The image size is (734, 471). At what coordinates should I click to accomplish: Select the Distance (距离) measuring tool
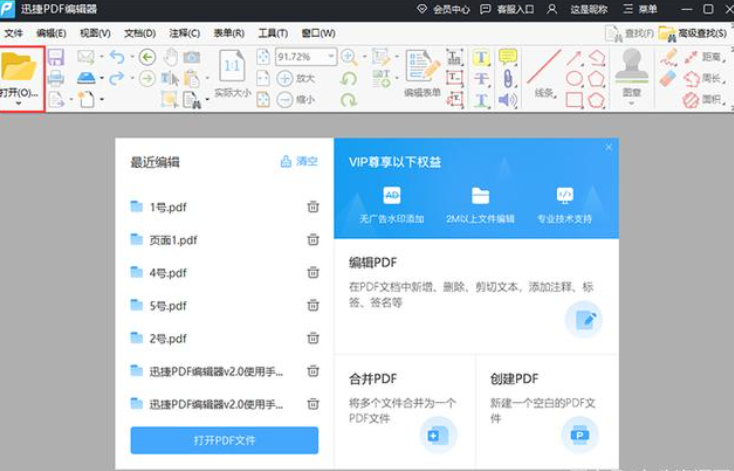click(x=703, y=57)
